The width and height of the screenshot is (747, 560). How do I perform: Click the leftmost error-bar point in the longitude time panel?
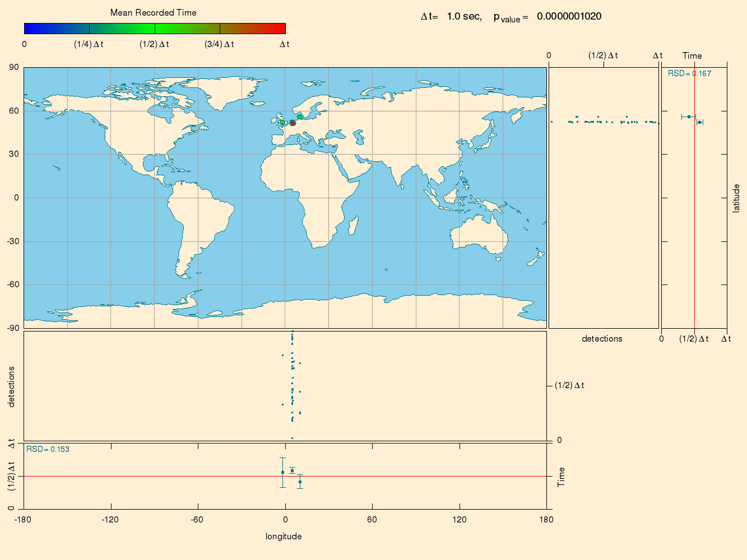click(282, 472)
